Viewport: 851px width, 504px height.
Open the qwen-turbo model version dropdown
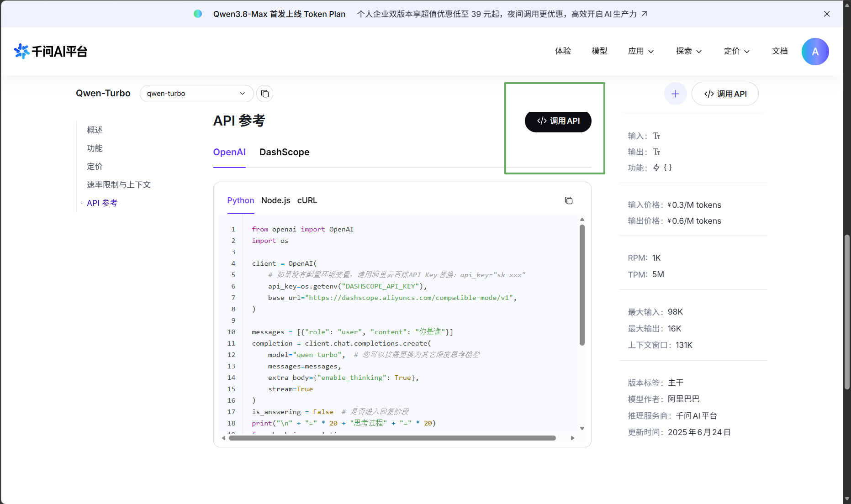[x=196, y=94]
